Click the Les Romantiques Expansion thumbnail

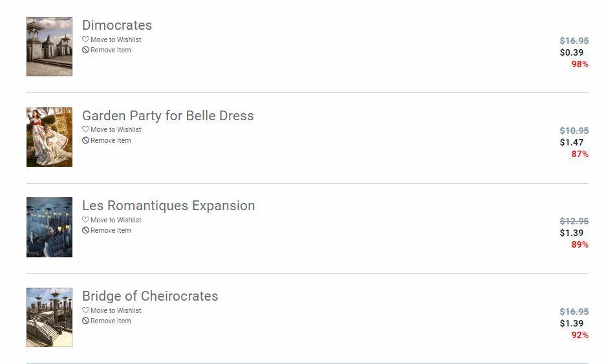click(49, 227)
